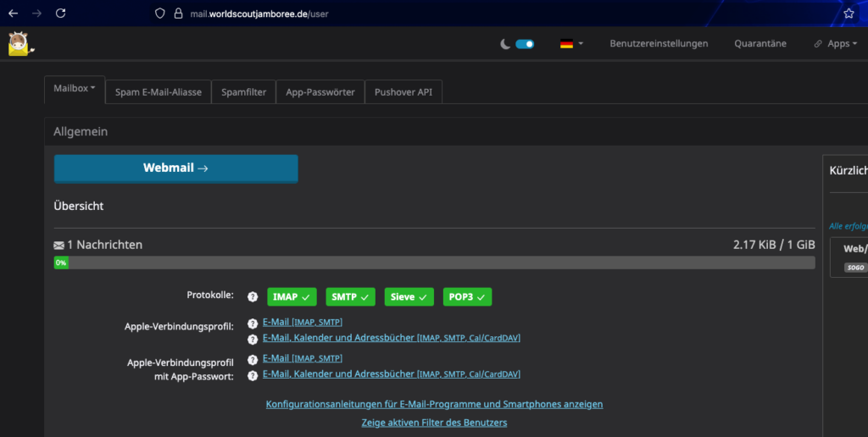
Task: Switch to the Spamfilter tab
Action: click(246, 92)
